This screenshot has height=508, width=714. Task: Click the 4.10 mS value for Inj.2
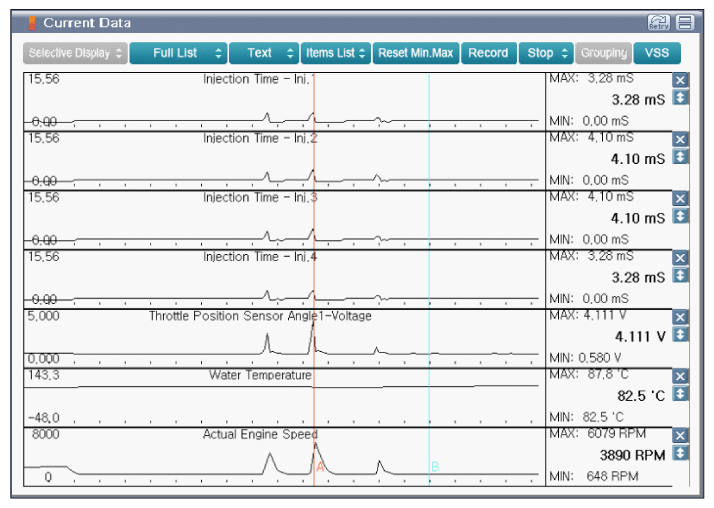point(638,159)
